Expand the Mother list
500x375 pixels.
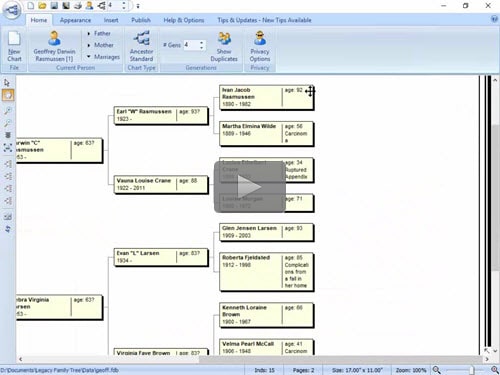click(100, 45)
